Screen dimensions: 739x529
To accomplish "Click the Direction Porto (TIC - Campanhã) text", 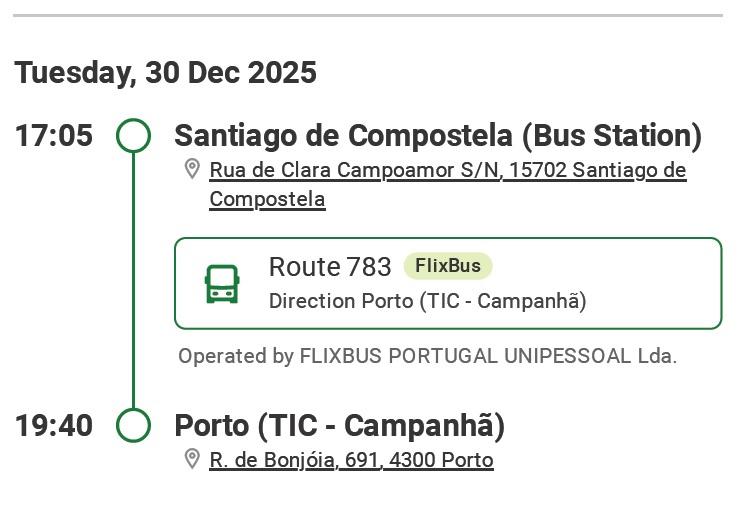I will (427, 301).
